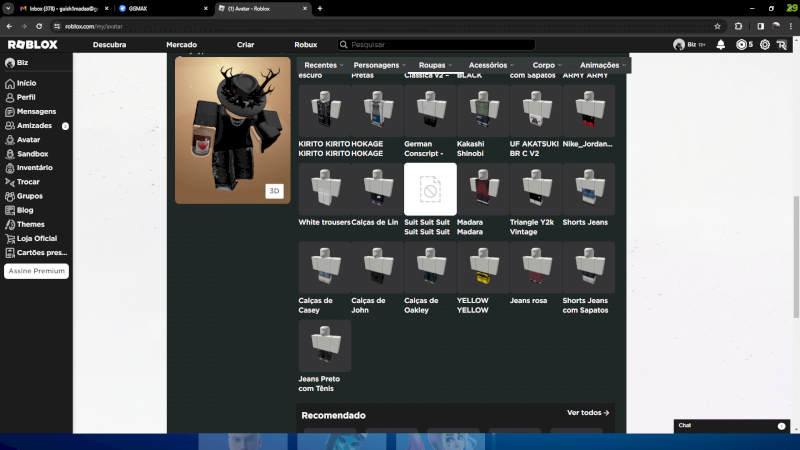This screenshot has width=800, height=450.
Task: Switch to the GGMAX browser tab
Action: pyautogui.click(x=162, y=9)
